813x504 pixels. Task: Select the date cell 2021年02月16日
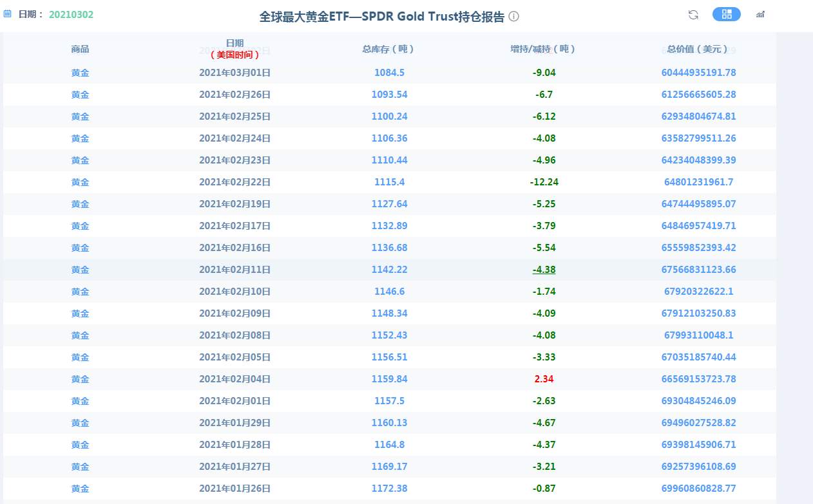click(235, 248)
